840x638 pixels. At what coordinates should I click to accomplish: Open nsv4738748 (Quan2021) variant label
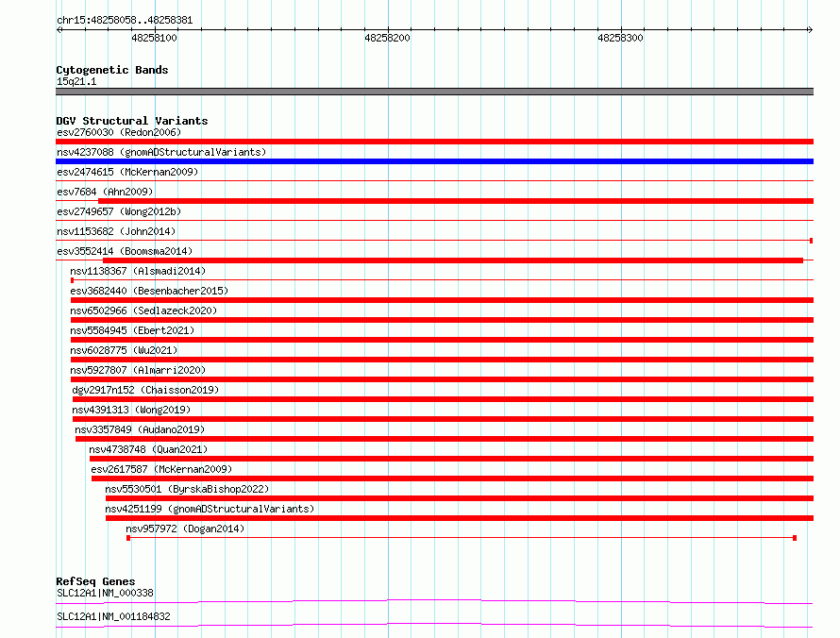point(148,449)
